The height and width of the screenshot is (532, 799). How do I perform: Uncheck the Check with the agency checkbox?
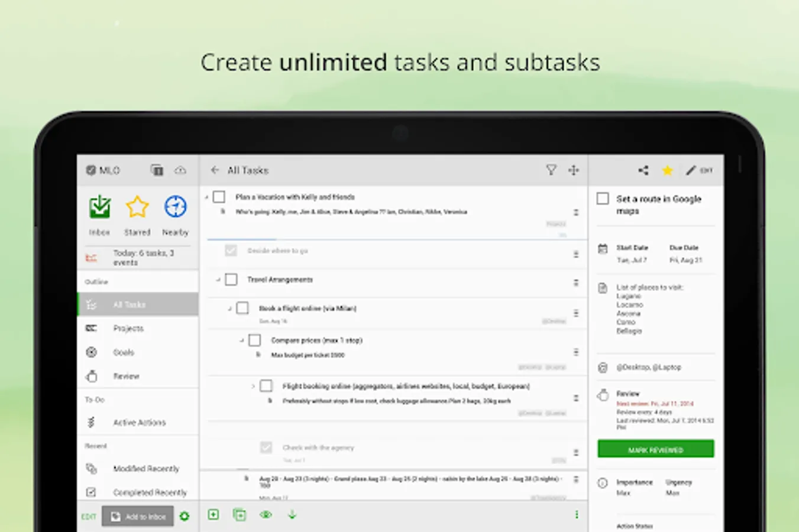(x=266, y=447)
